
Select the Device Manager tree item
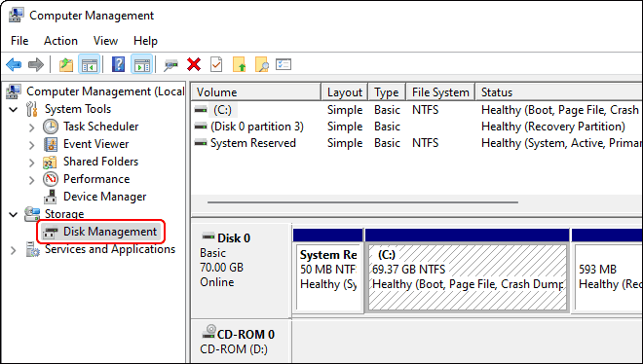pyautogui.click(x=104, y=197)
